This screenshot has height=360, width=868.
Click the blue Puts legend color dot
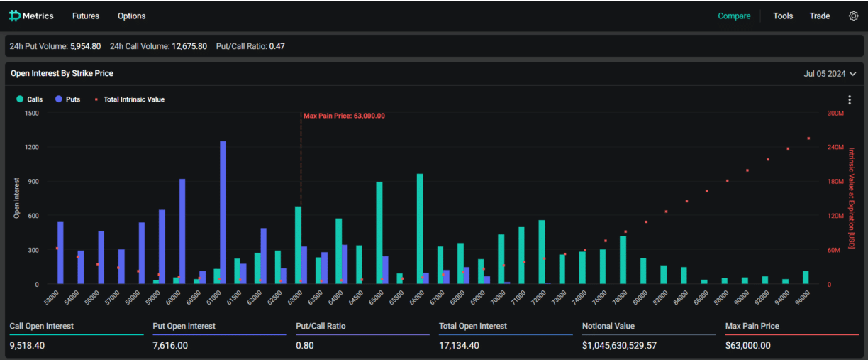point(59,99)
